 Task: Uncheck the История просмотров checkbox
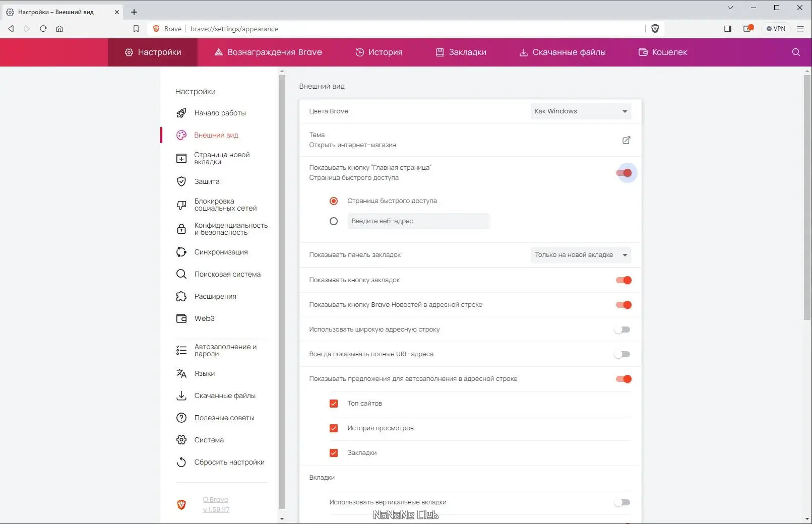[x=334, y=428]
